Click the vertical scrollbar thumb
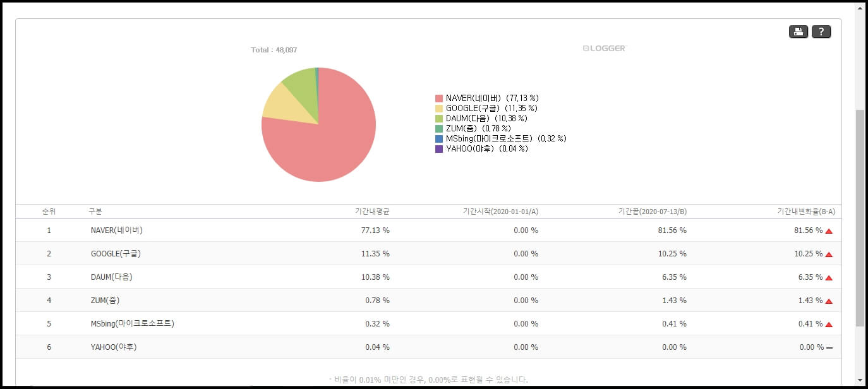868x389 pixels. click(x=860, y=218)
